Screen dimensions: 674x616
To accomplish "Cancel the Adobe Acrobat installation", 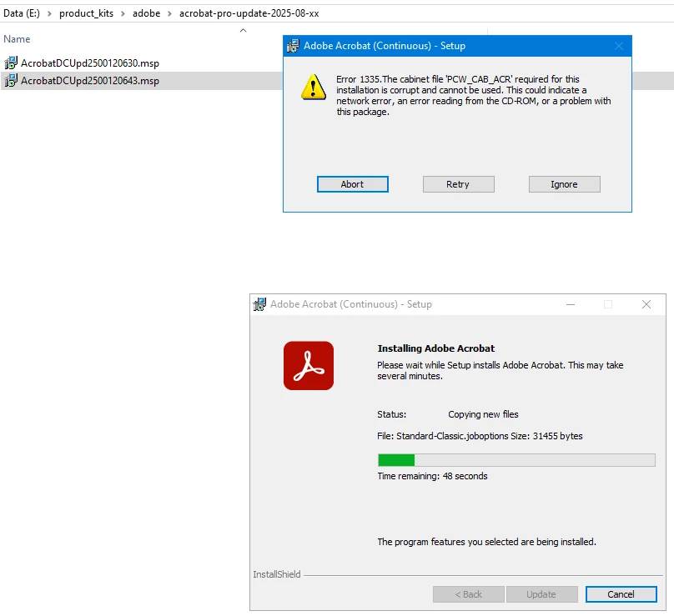I will click(621, 594).
